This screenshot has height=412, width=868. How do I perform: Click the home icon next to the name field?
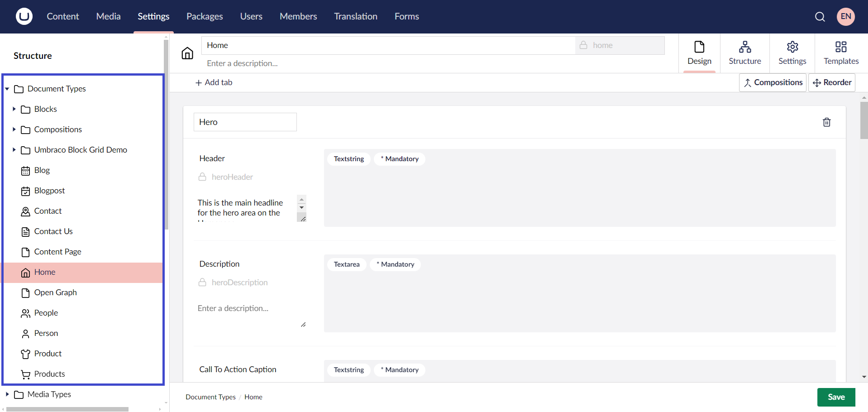click(187, 53)
